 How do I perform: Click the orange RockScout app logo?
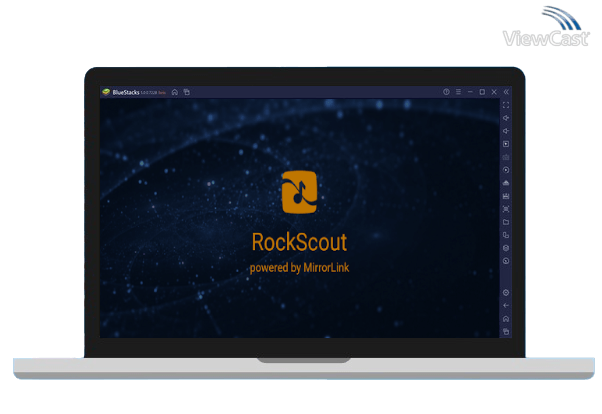coord(299,192)
